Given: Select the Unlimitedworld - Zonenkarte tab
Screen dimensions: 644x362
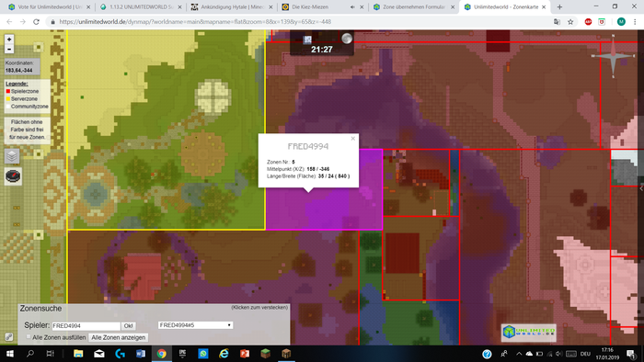Looking at the screenshot, I should (506, 7).
